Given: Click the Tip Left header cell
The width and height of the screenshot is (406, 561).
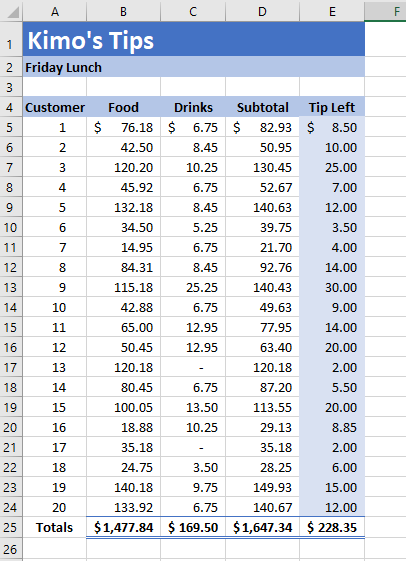Looking at the screenshot, I should point(332,107).
